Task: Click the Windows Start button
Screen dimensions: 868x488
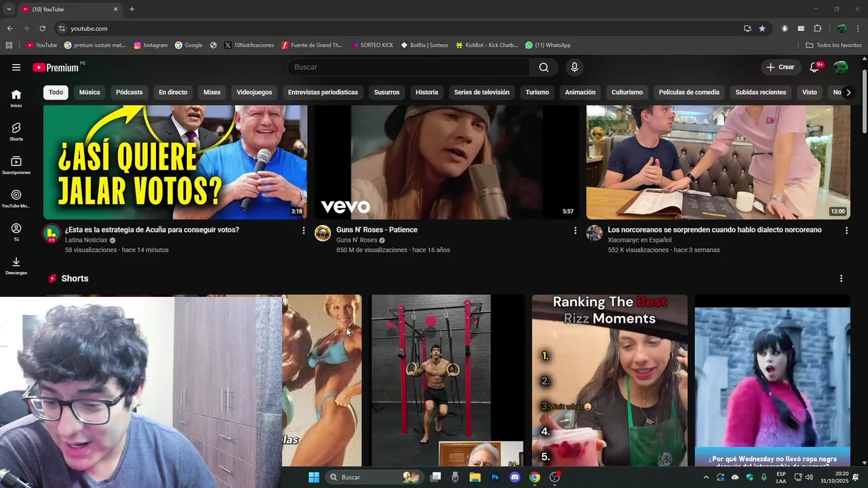Action: (314, 477)
